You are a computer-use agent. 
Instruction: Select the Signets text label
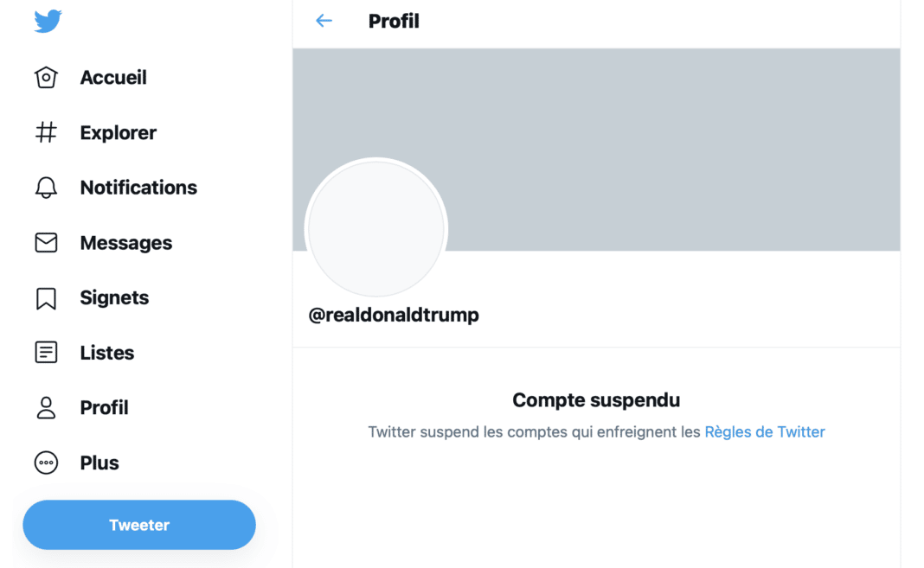[x=114, y=298]
